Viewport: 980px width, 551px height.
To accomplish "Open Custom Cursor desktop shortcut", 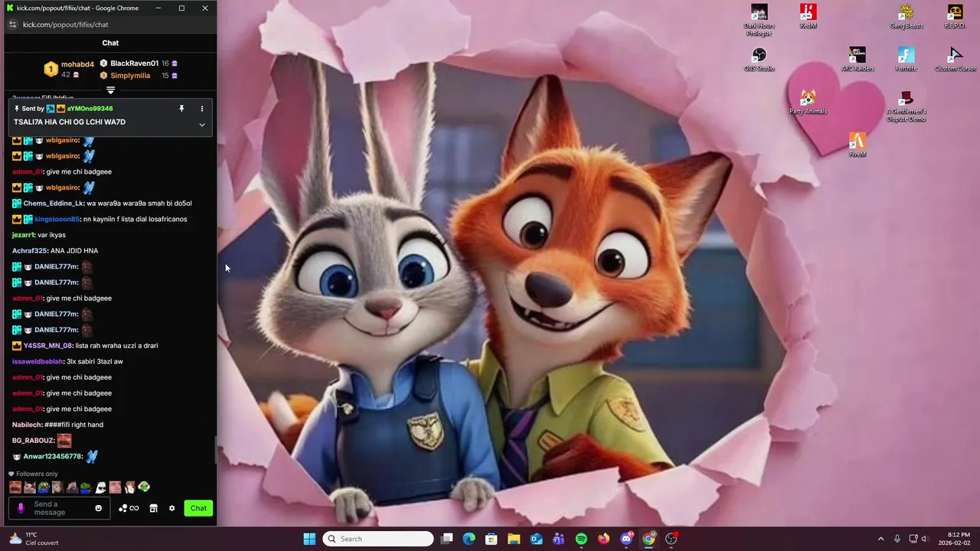I will pos(955,59).
